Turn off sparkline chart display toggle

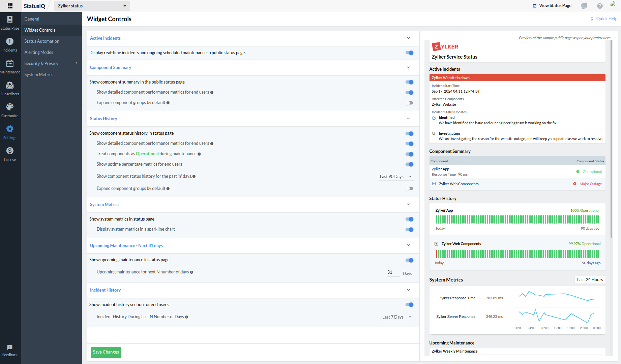[409, 230]
